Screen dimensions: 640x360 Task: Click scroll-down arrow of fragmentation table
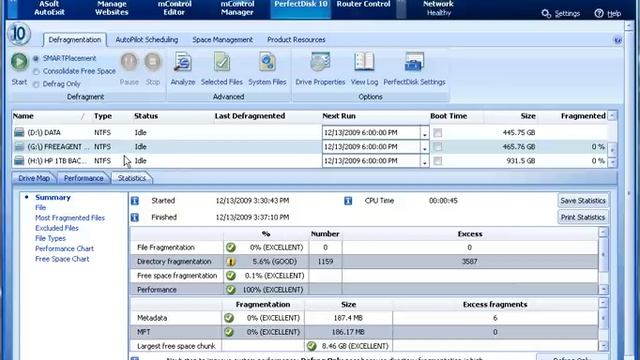tap(603, 289)
